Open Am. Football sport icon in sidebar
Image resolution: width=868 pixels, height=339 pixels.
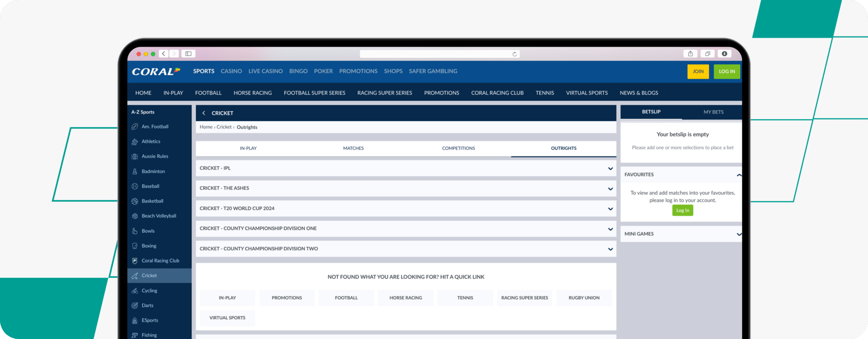click(135, 127)
